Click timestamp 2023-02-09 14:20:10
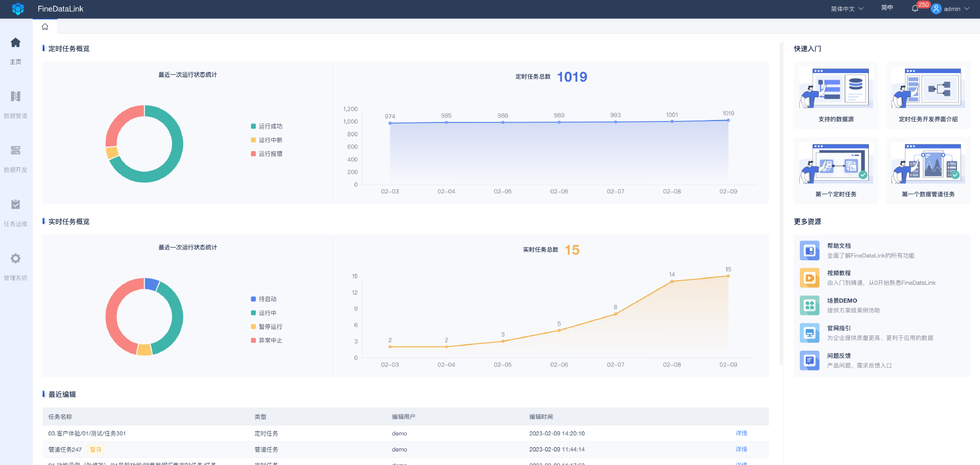980x465 pixels. 557,433
